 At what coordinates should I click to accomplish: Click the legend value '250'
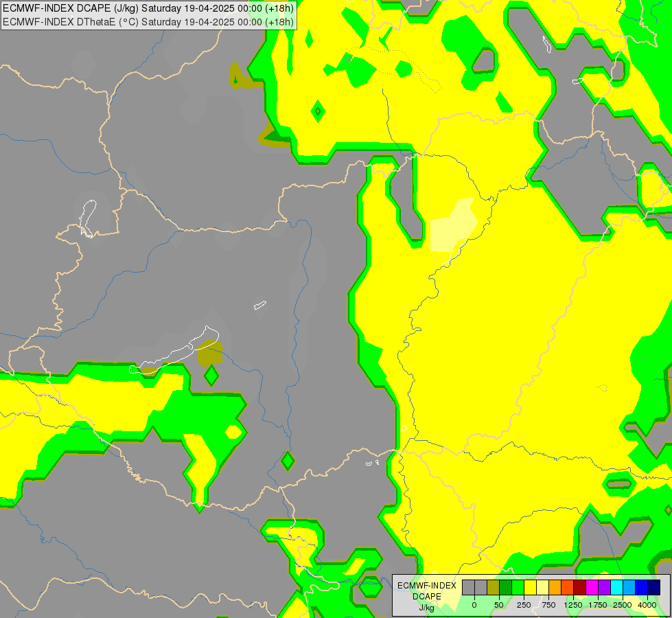(524, 605)
